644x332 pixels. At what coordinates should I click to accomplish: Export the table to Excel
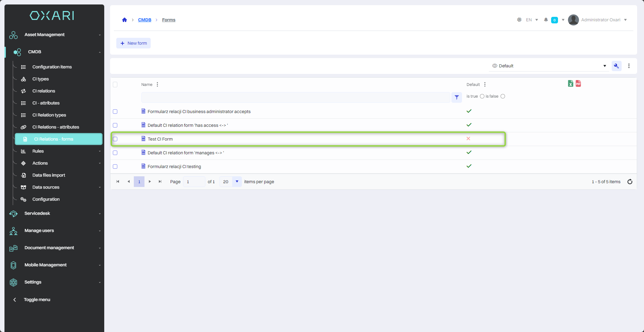click(570, 84)
